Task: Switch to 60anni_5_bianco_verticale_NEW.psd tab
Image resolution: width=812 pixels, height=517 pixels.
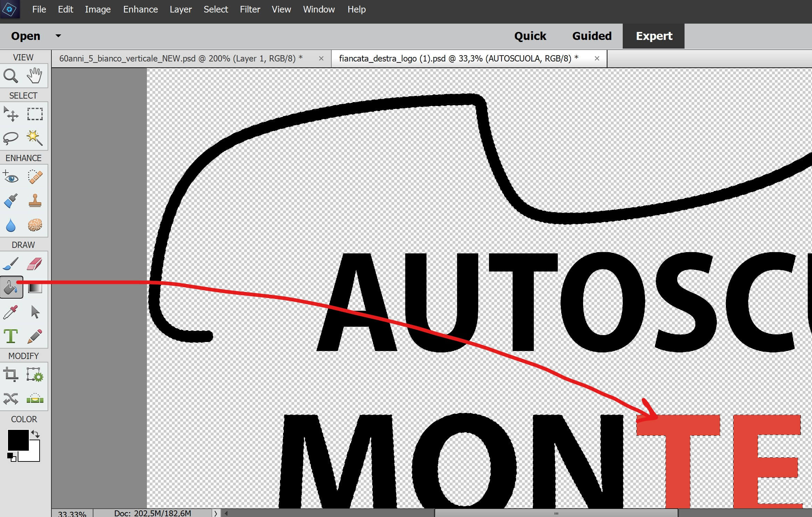Action: click(181, 58)
